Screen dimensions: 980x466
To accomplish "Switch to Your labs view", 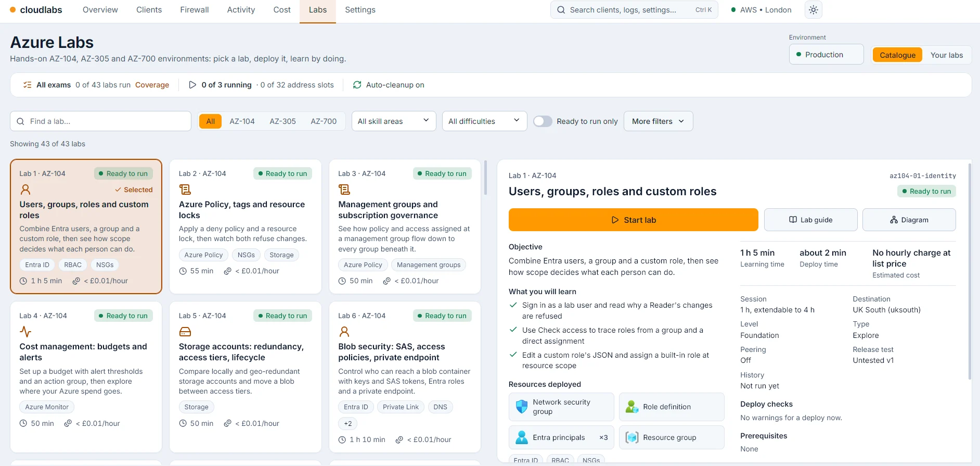I will pos(947,55).
